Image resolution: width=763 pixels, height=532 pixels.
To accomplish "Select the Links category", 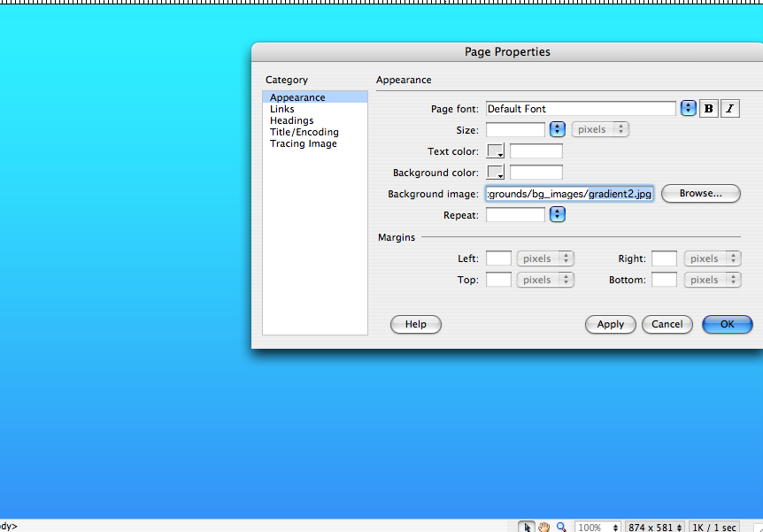I will coord(282,109).
